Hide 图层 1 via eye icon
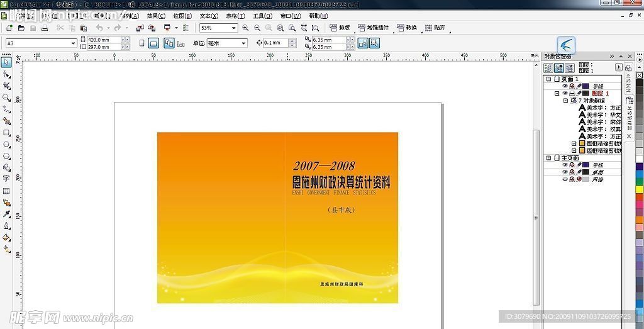This screenshot has height=329, width=644. 565,93
